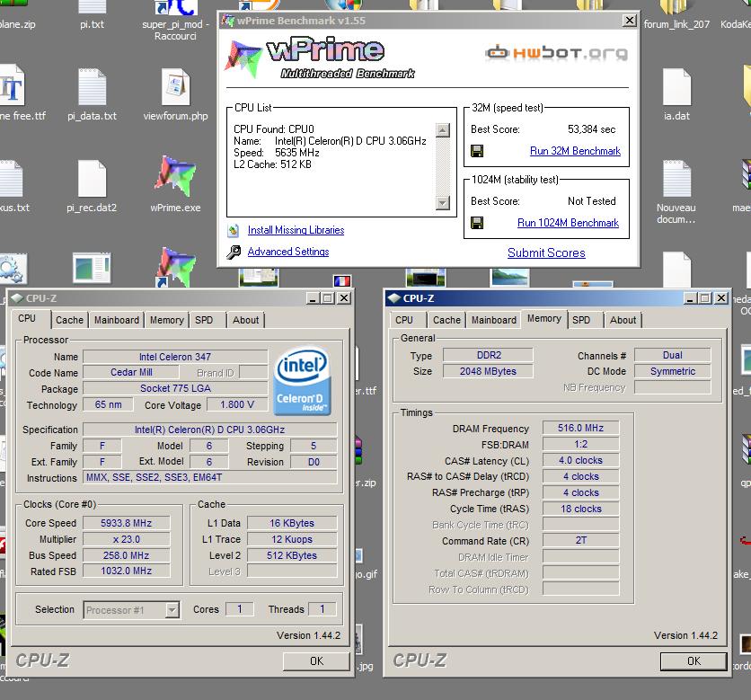This screenshot has height=700, width=751.
Task: Click the save icon beside Run 1024M Benchmark
Action: point(477,223)
